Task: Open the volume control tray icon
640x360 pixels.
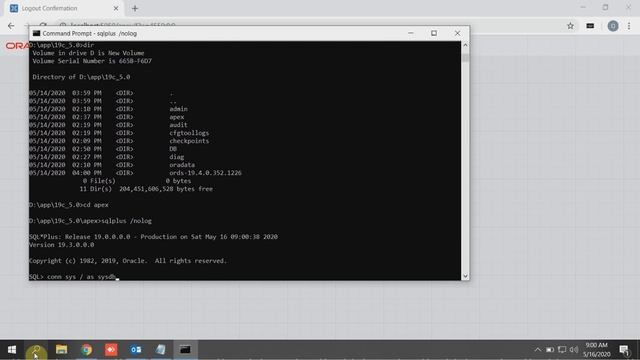Action: [574, 350]
